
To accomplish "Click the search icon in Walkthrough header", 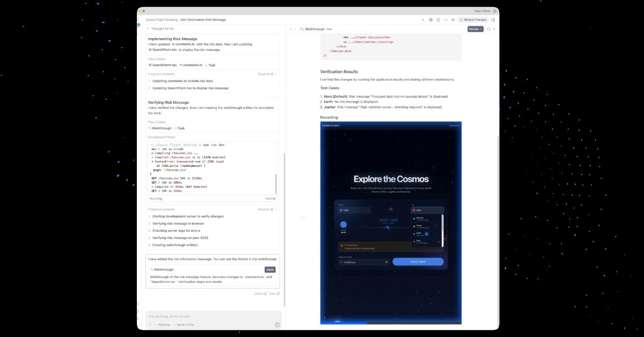I will click(x=488, y=29).
